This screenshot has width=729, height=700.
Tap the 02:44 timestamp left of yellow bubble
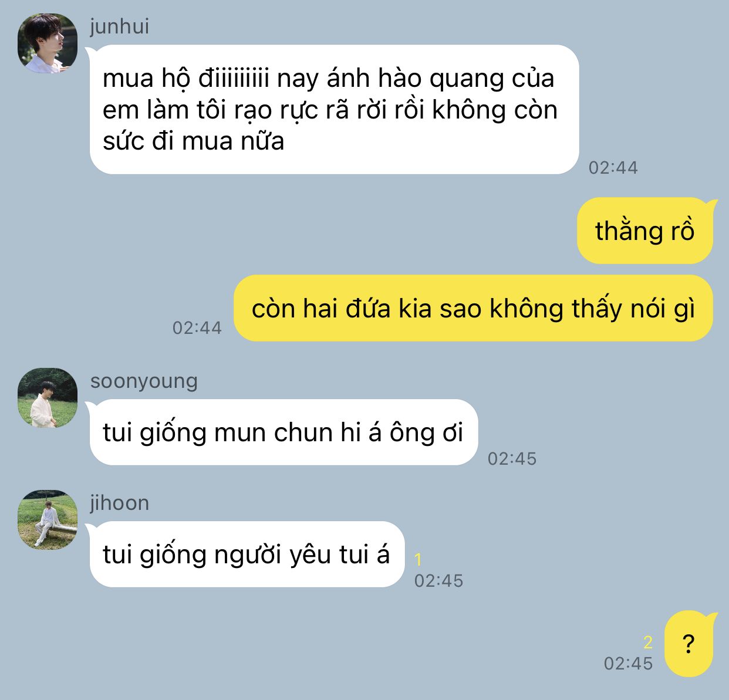[197, 327]
